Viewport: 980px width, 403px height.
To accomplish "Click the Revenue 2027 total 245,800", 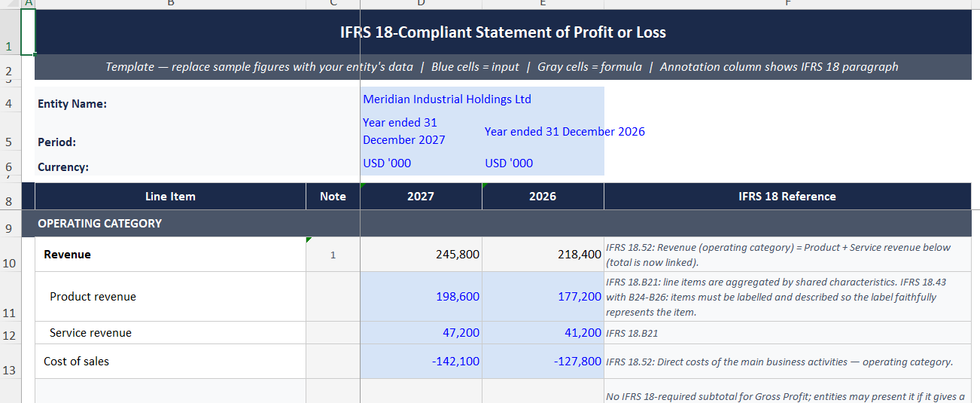I will click(421, 255).
